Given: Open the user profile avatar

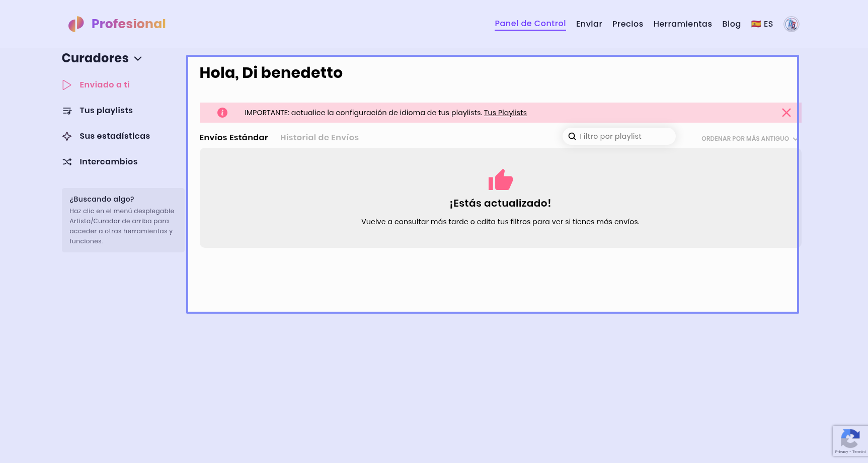Looking at the screenshot, I should tap(791, 24).
